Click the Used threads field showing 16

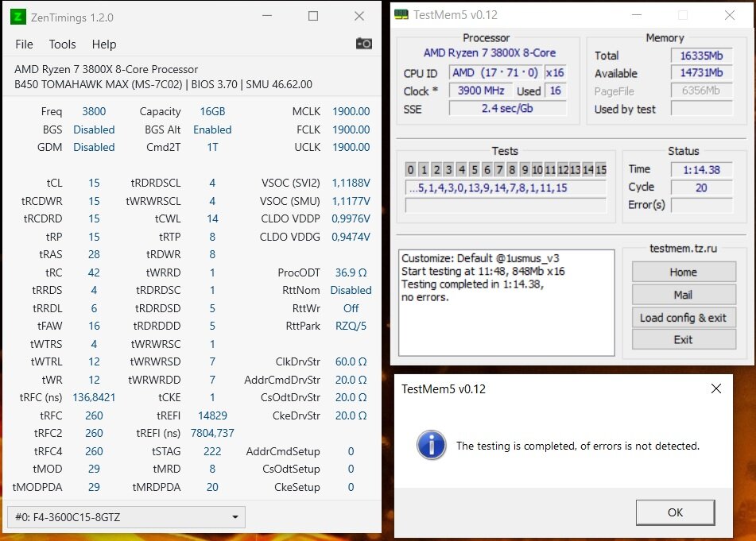(556, 91)
